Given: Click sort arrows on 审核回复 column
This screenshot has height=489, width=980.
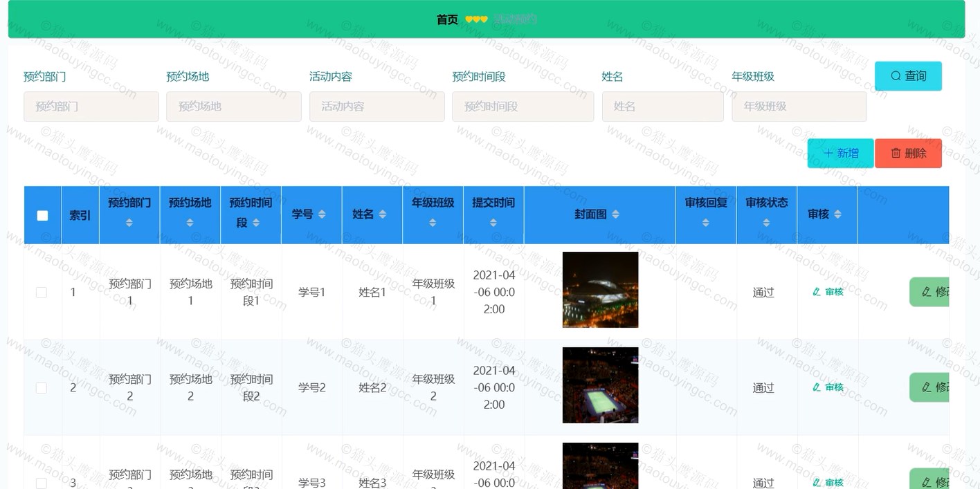Looking at the screenshot, I should (x=706, y=223).
